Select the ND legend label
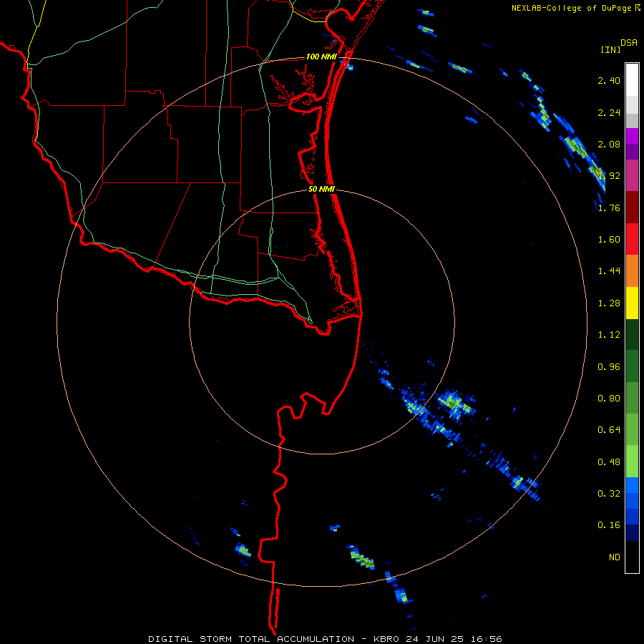 click(x=615, y=557)
